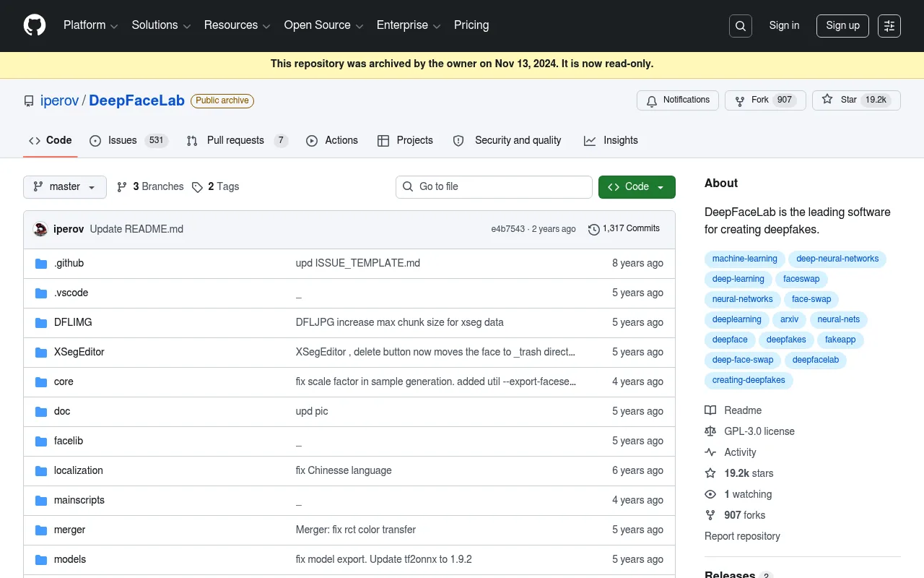
Task: Click the .github folder icon
Action: pos(41,264)
